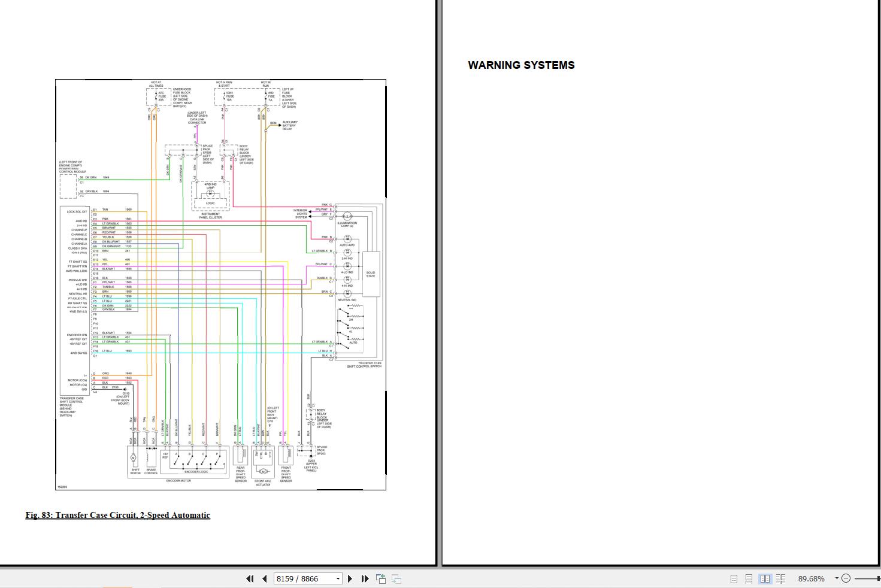
Task: Click the Previous View icon
Action: tap(380, 578)
